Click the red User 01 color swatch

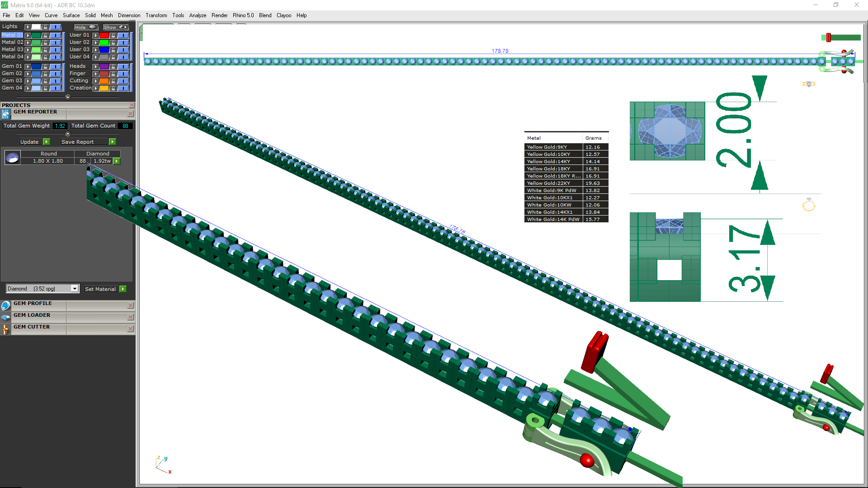pos(104,35)
